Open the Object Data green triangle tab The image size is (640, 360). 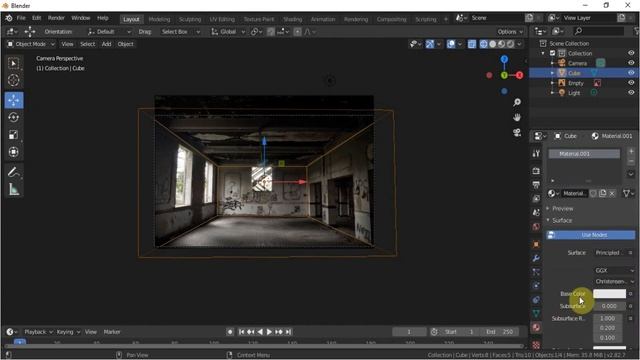tap(536, 313)
